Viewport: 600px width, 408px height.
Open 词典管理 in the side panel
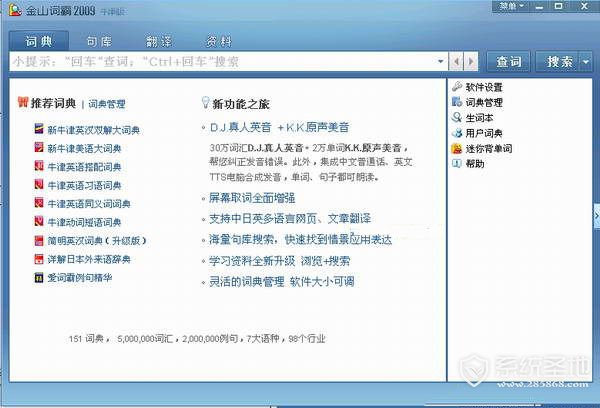(484, 103)
